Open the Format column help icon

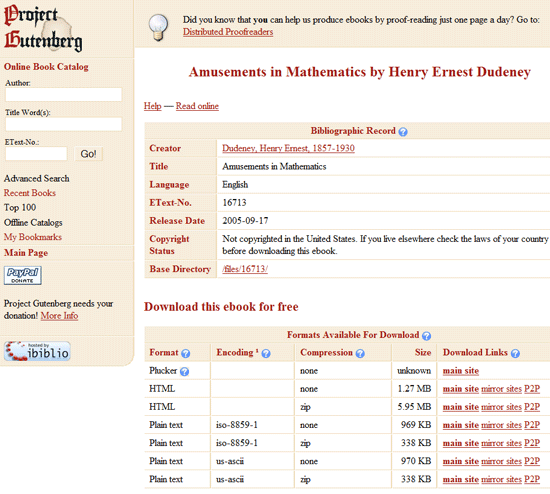[186, 353]
